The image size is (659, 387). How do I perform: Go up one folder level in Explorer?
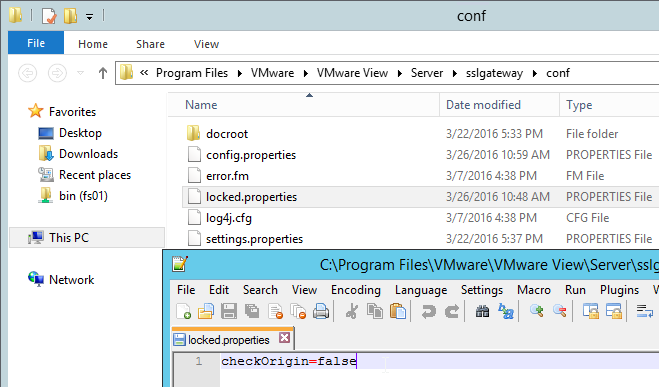103,73
